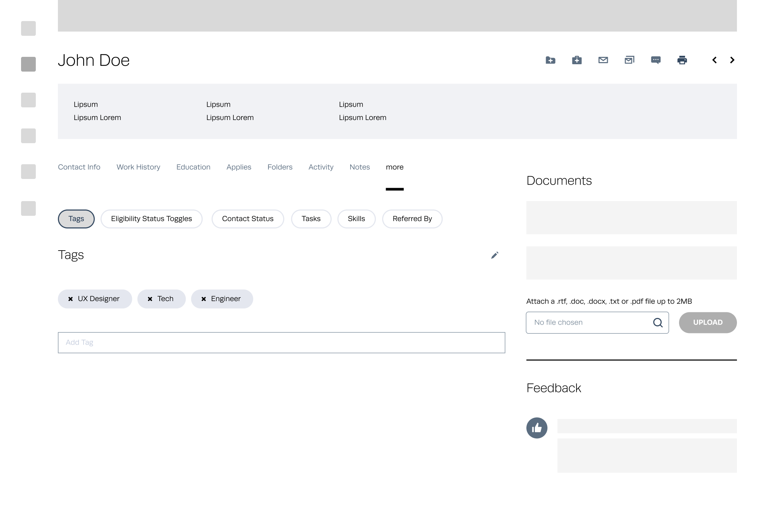Remove the UX Designer tag
This screenshot has height=532, width=758.
point(71,299)
